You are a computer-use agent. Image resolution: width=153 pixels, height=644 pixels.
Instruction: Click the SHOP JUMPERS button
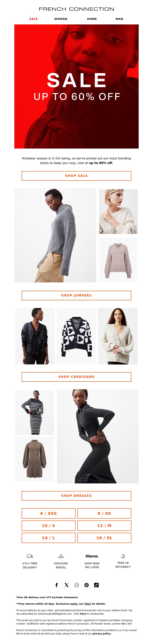tap(76, 296)
